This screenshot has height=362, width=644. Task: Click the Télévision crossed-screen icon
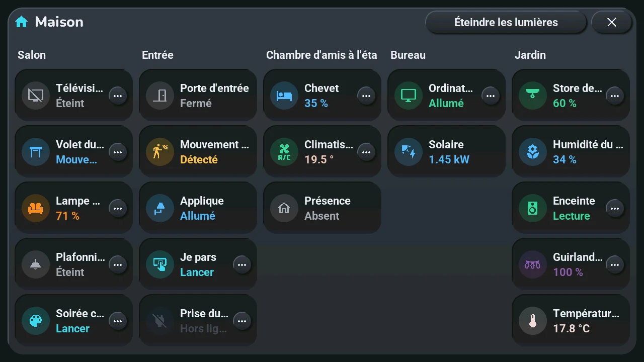point(36,95)
